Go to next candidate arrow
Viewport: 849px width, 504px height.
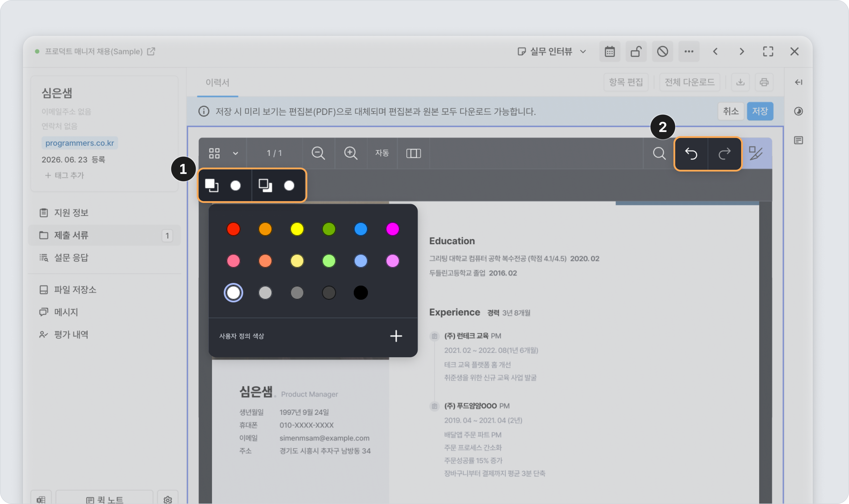pos(742,52)
